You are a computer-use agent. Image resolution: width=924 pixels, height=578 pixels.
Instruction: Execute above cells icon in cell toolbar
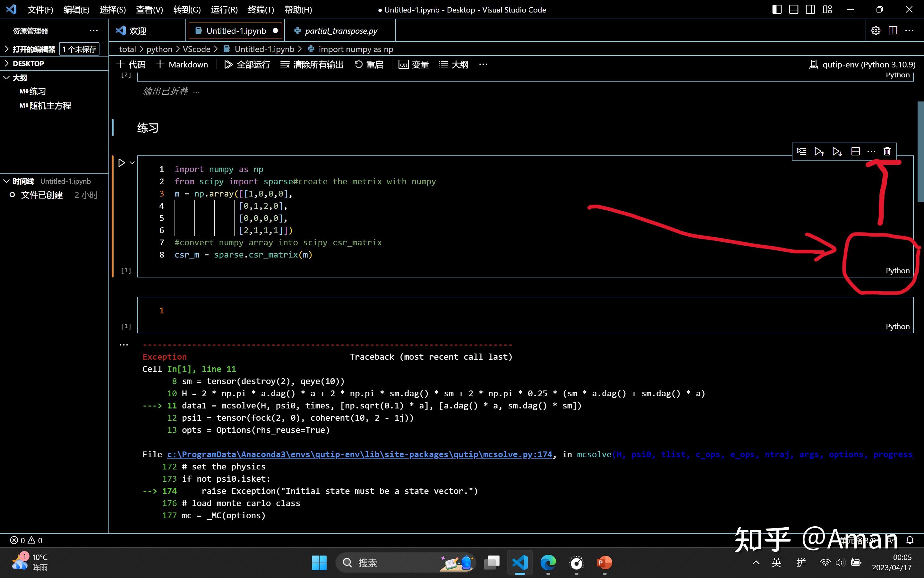[819, 151]
